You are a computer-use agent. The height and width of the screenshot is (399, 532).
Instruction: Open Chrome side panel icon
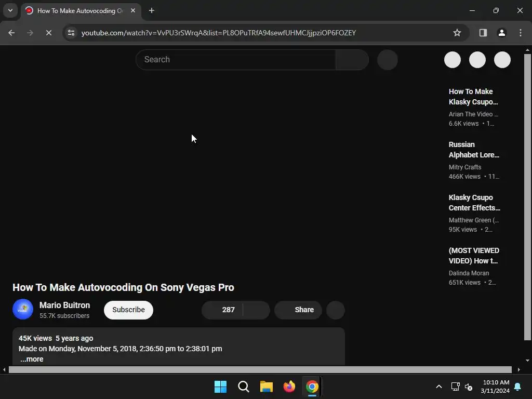483,33
